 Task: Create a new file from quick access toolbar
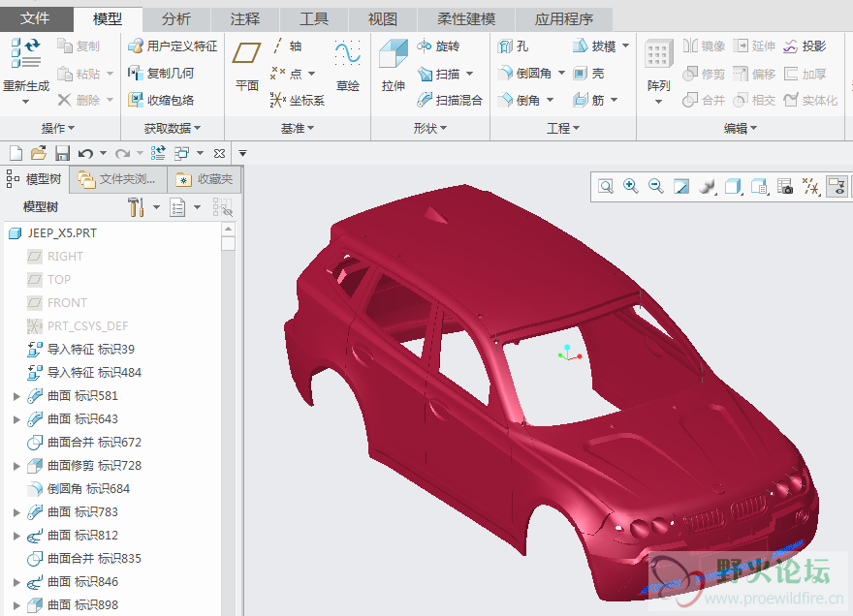click(x=16, y=153)
